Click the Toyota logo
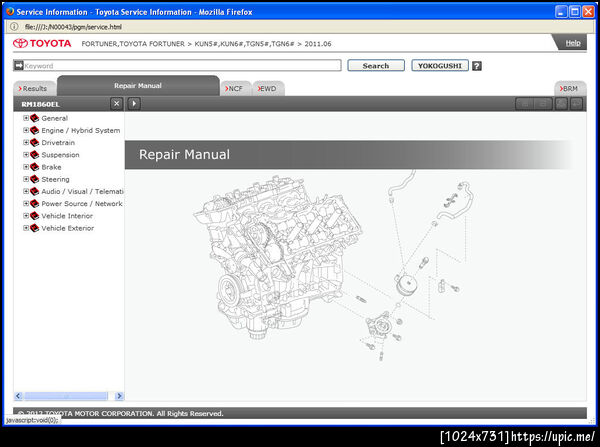600x447 pixels. 42,43
